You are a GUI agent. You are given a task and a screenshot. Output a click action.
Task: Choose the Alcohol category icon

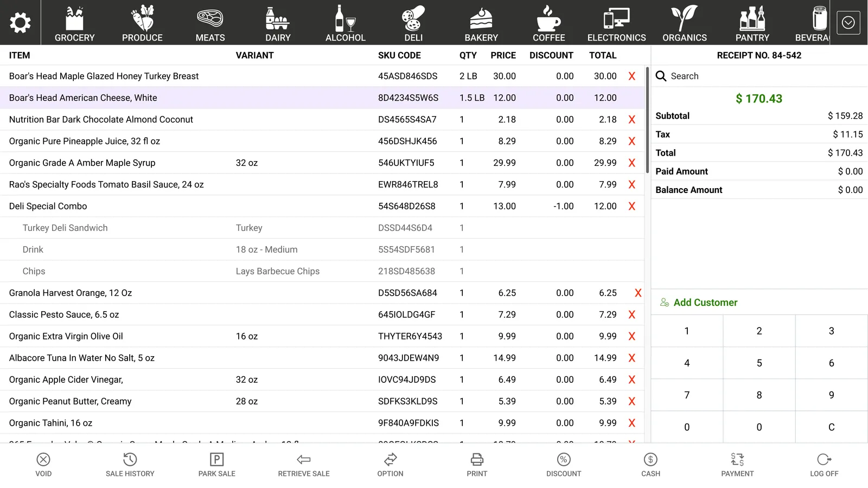(x=346, y=18)
